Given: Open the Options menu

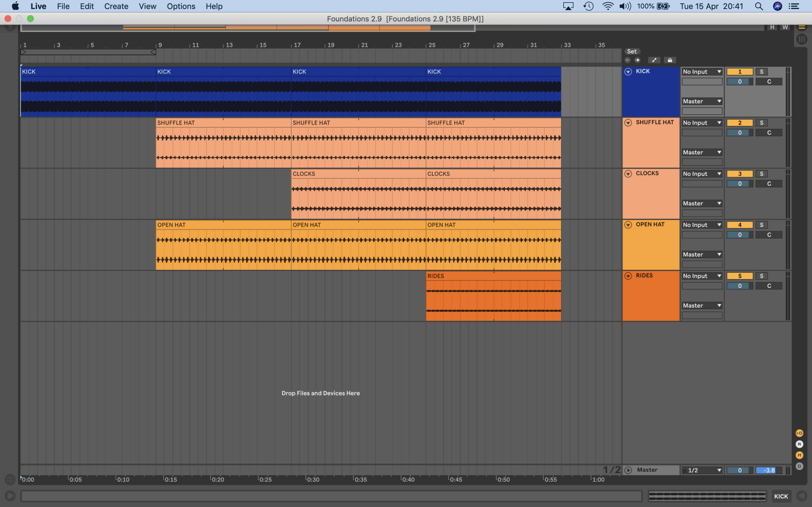Looking at the screenshot, I should coord(181,6).
